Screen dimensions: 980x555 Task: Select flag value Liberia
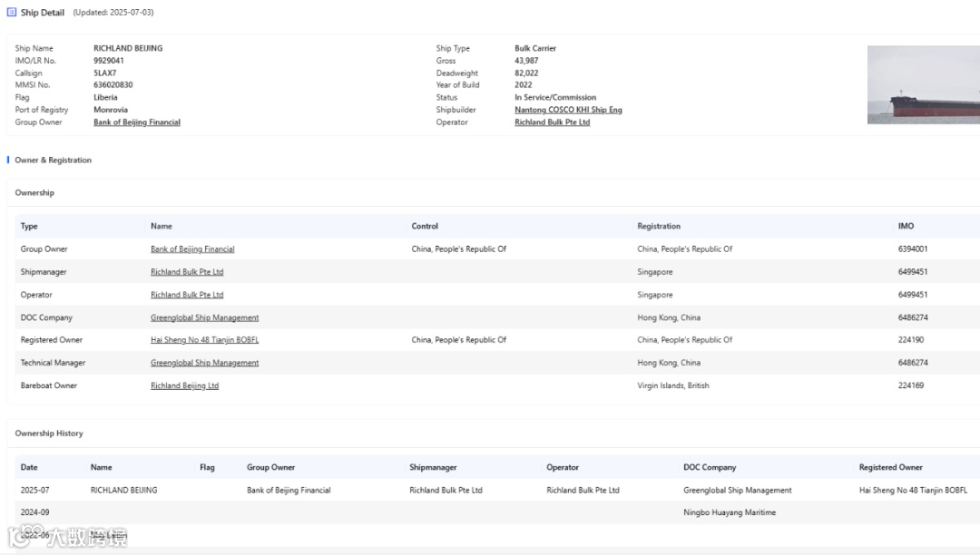(x=105, y=97)
